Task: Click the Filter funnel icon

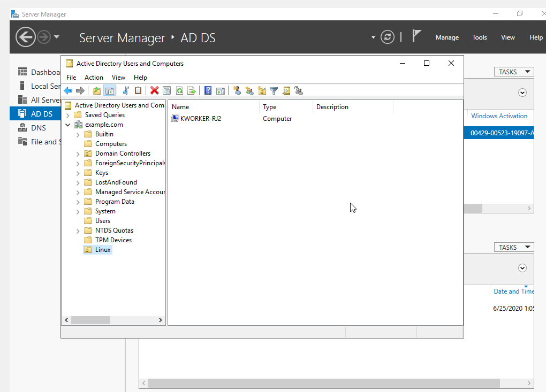Action: (x=274, y=91)
